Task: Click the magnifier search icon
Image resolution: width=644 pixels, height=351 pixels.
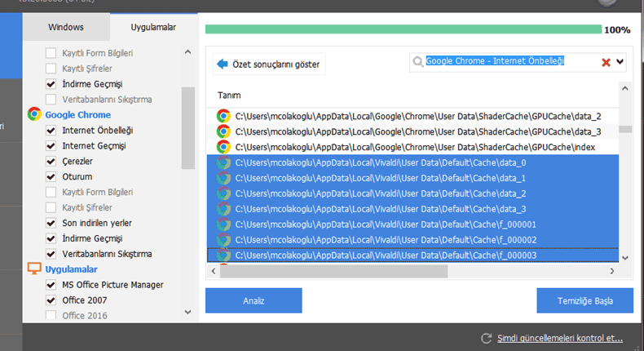Action: (417, 62)
